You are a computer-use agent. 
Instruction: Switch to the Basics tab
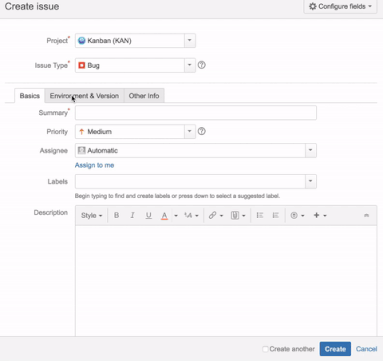(x=29, y=96)
